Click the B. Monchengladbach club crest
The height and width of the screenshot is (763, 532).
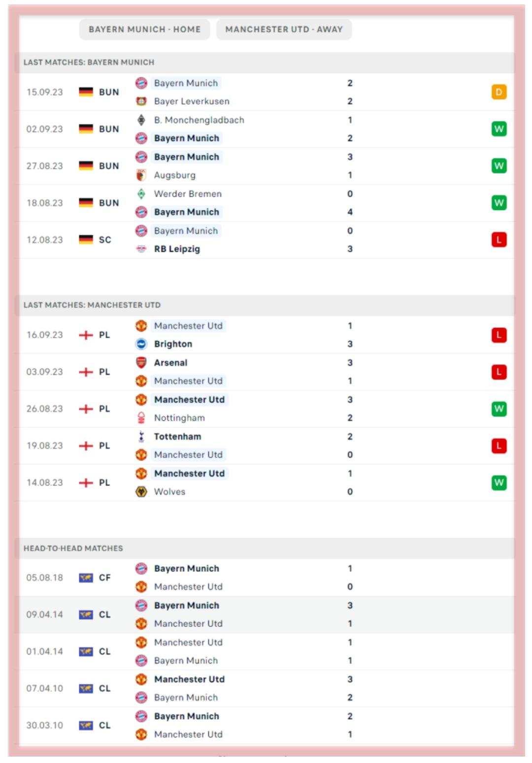pyautogui.click(x=141, y=120)
